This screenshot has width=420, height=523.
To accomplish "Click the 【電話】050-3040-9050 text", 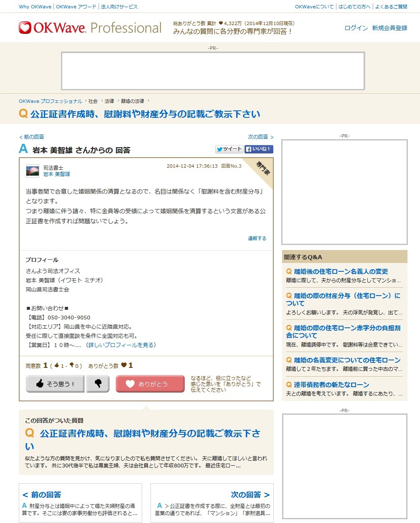I will coord(58,317).
